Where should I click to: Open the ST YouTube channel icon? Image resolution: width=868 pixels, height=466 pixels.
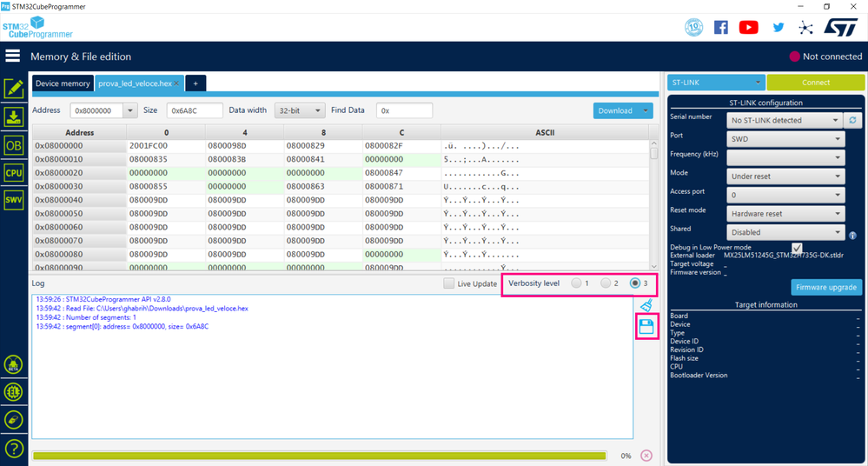click(x=748, y=27)
